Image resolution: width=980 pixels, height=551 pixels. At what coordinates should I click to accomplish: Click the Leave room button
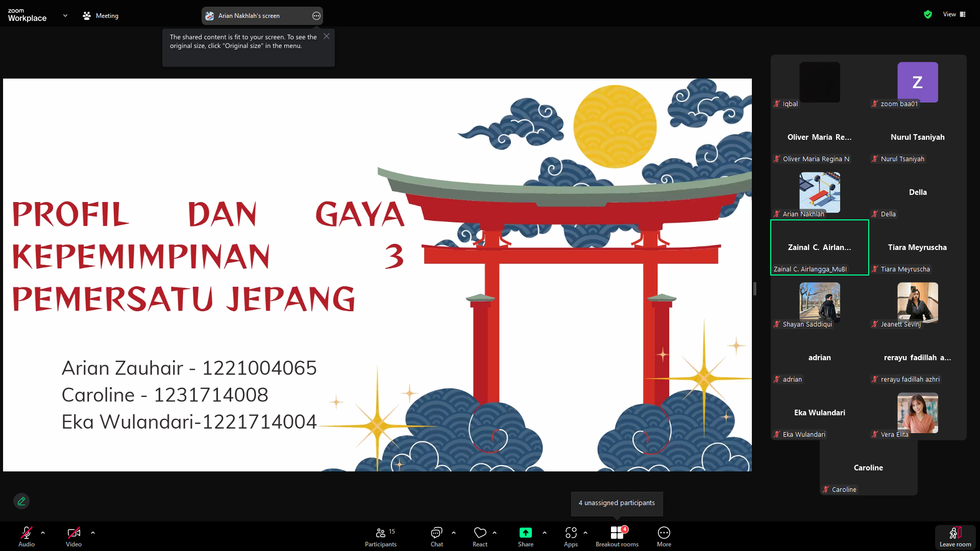[955, 537]
